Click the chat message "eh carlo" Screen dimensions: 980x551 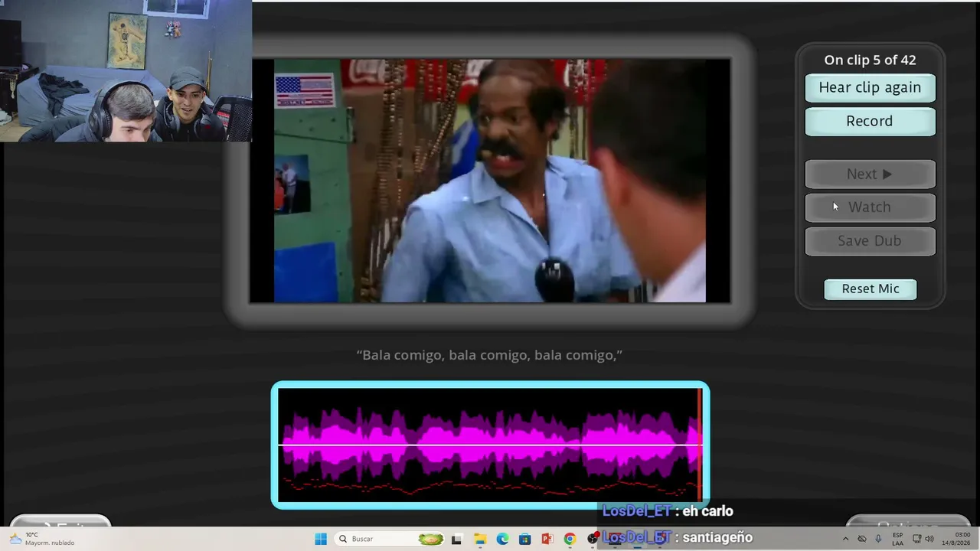tap(707, 511)
